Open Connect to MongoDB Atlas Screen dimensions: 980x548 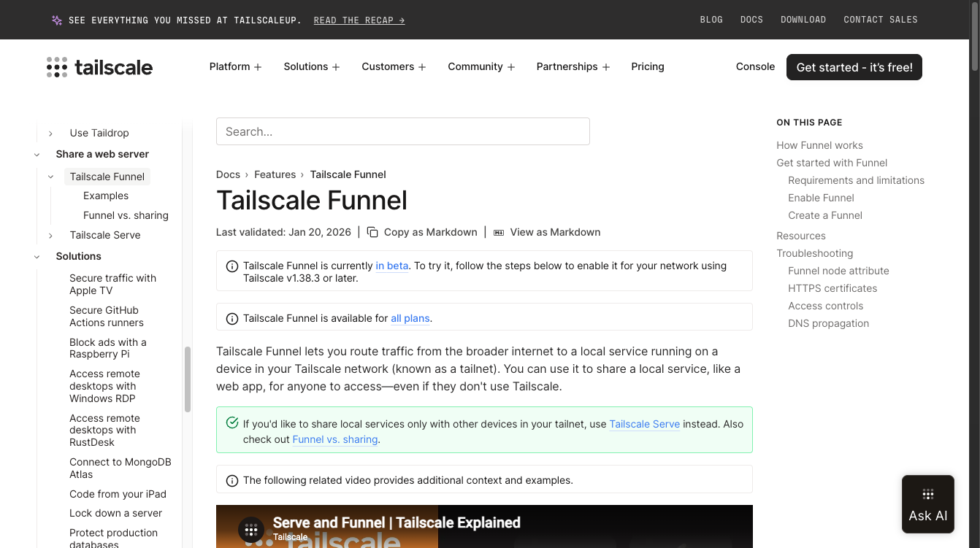(120, 468)
